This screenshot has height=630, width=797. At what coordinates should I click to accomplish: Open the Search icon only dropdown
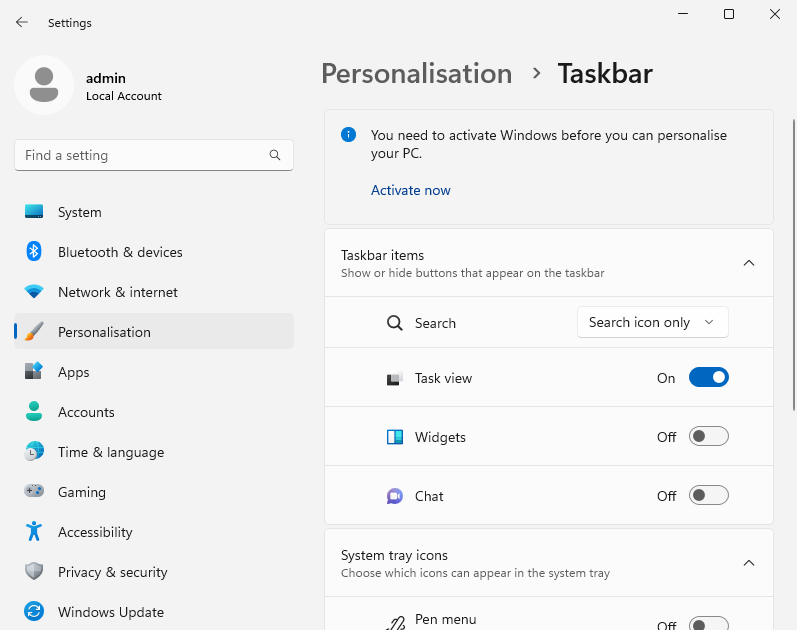pyautogui.click(x=652, y=322)
